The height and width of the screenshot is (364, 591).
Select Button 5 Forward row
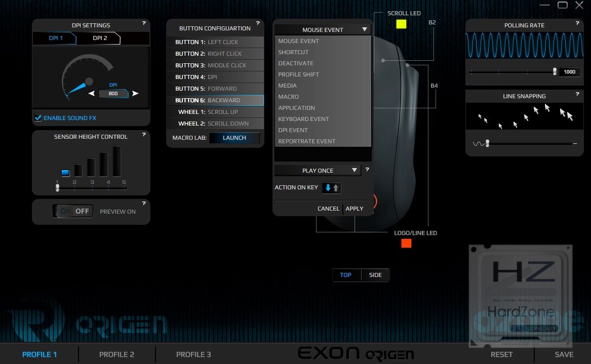click(215, 89)
